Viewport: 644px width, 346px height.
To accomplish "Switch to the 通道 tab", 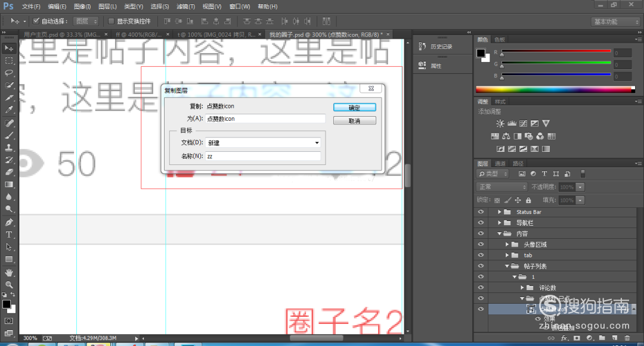I will [500, 164].
